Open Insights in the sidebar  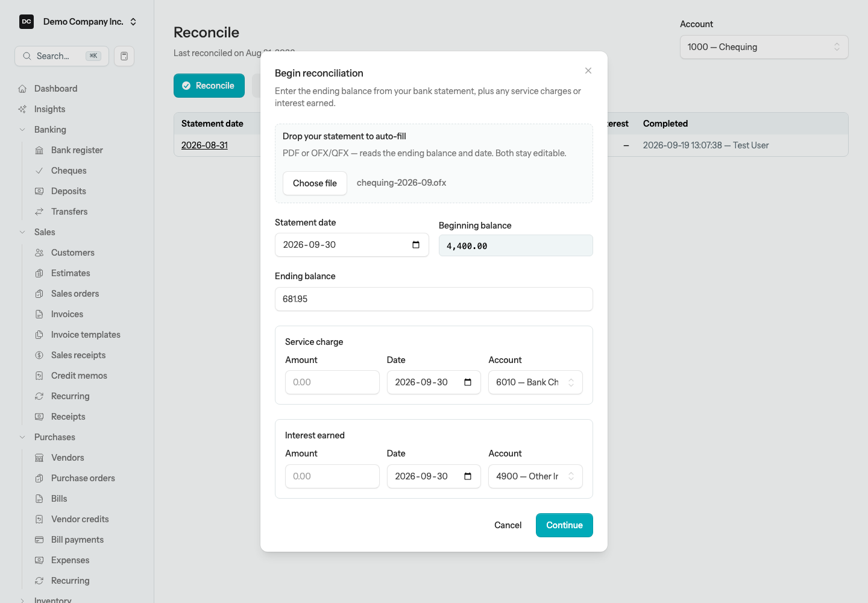pyautogui.click(x=49, y=109)
